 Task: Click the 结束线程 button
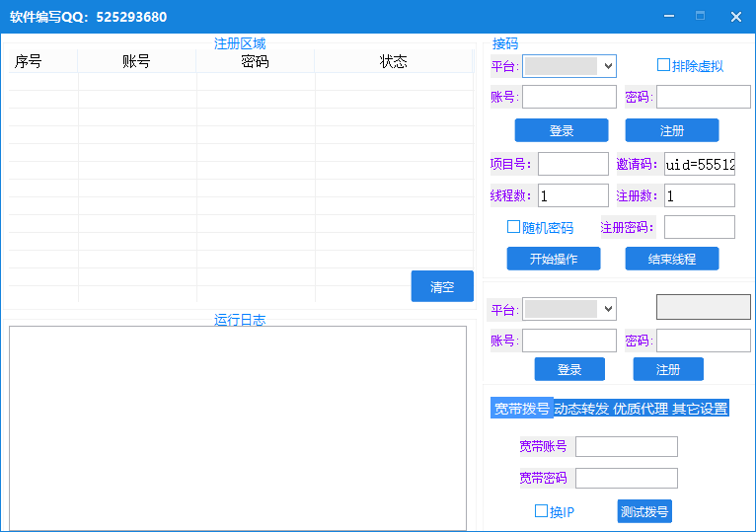(x=672, y=259)
